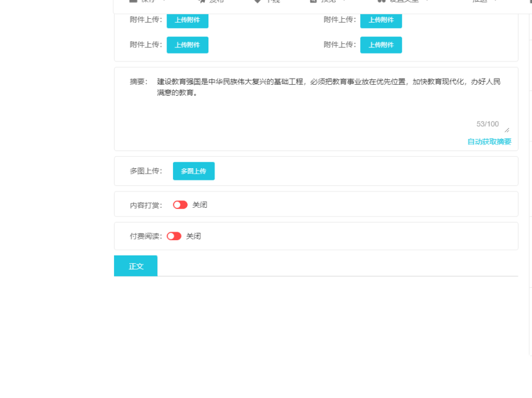Click the 关闭 text beside 内容打赏

click(200, 205)
